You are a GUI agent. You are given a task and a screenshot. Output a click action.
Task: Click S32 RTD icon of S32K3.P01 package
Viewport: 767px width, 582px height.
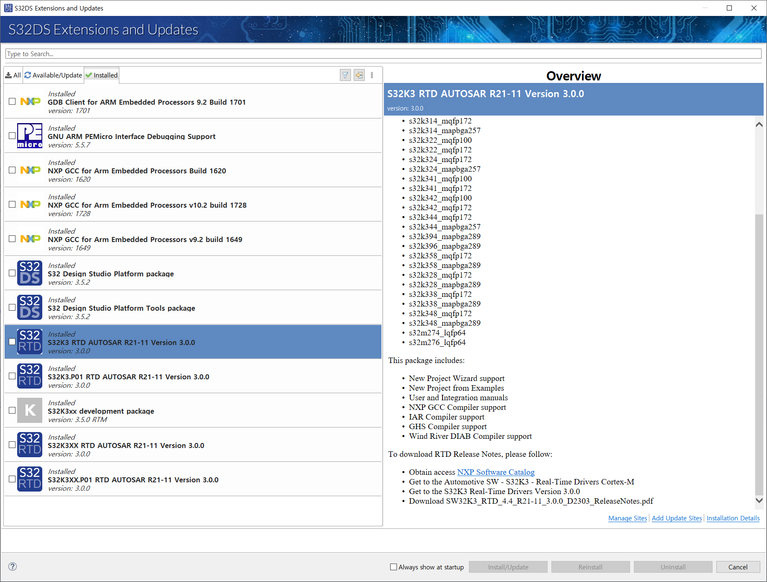[x=30, y=376]
